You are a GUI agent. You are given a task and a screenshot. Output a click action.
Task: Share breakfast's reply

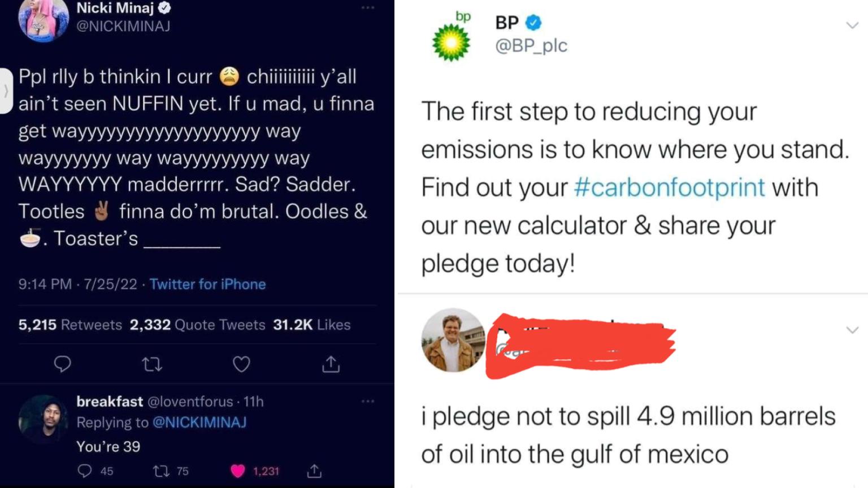click(314, 470)
